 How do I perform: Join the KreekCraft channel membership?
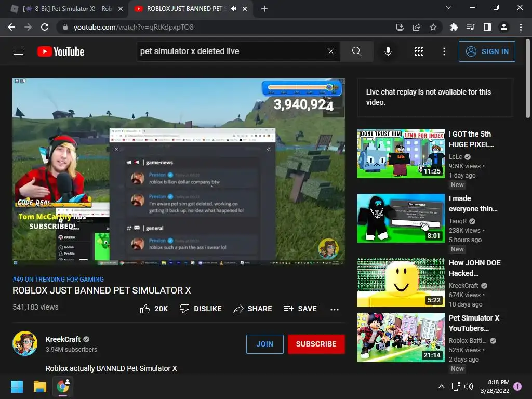pos(264,344)
